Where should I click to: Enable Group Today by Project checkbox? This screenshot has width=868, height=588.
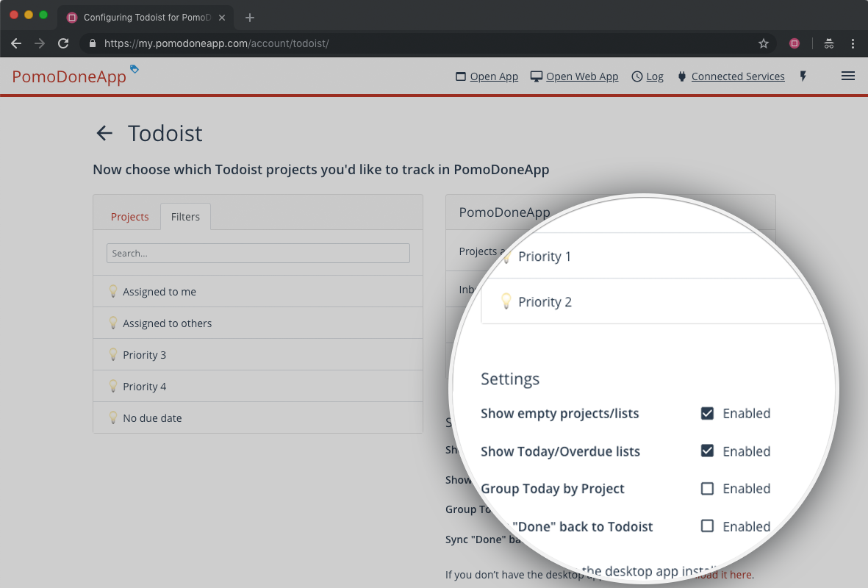point(707,488)
